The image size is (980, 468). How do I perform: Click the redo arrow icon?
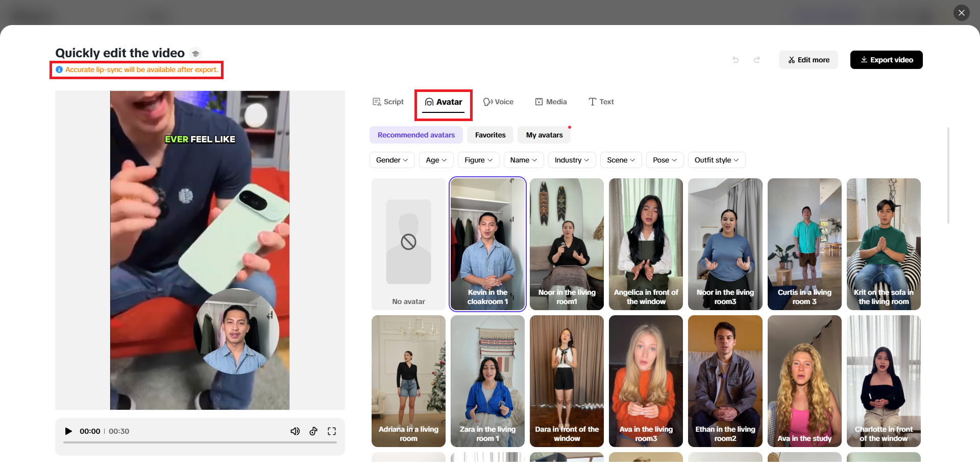757,60
